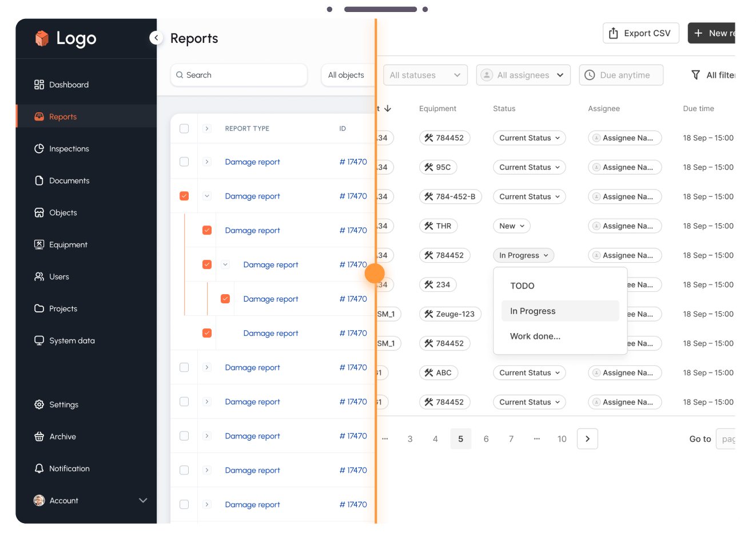Click the System data icon
This screenshot has height=542, width=756.
coord(39,341)
